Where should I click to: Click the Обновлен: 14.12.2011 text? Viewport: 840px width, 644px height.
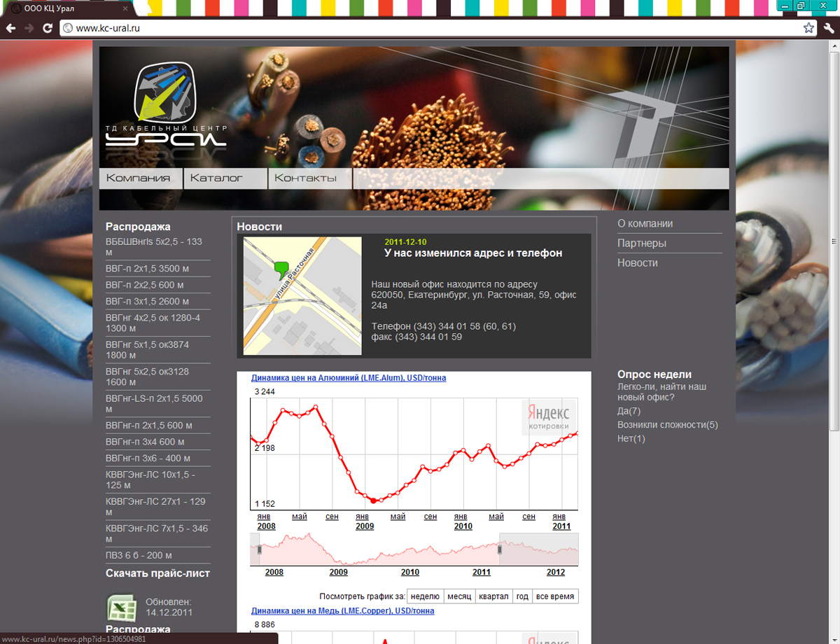(x=169, y=607)
